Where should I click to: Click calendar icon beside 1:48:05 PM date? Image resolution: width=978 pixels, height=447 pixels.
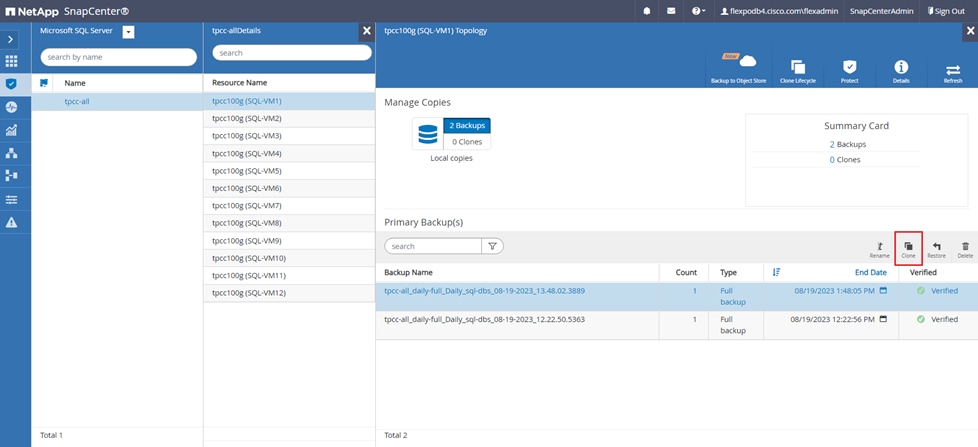click(x=883, y=291)
